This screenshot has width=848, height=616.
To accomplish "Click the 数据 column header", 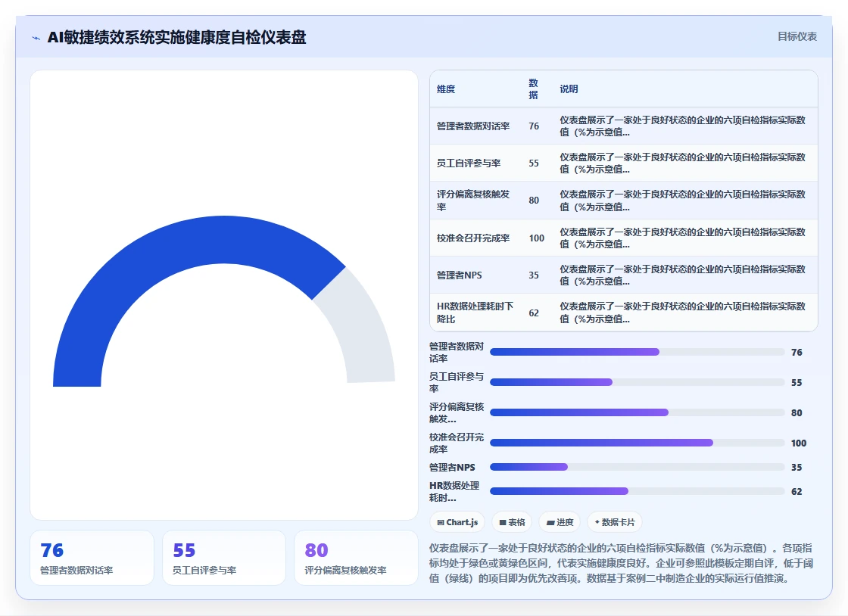I will click(x=533, y=89).
